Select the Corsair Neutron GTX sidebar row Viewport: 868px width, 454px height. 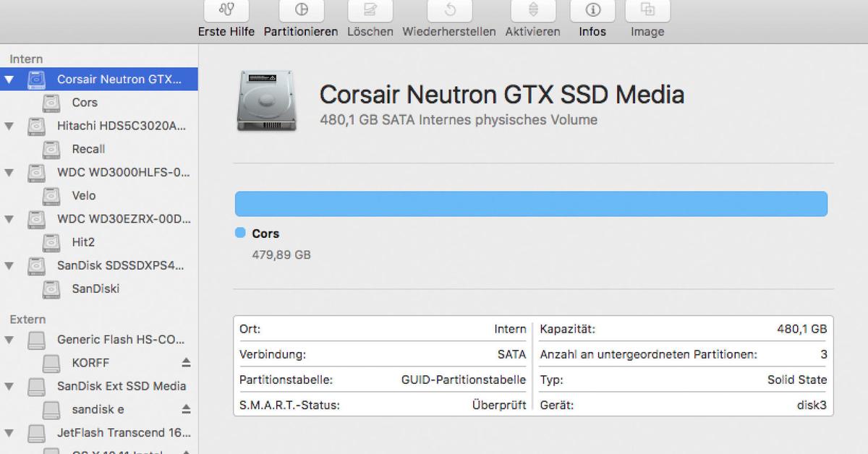pyautogui.click(x=99, y=80)
